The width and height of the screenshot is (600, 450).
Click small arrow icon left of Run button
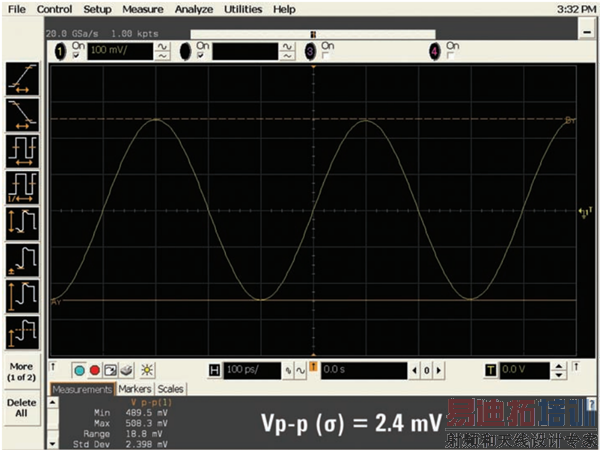point(54,367)
